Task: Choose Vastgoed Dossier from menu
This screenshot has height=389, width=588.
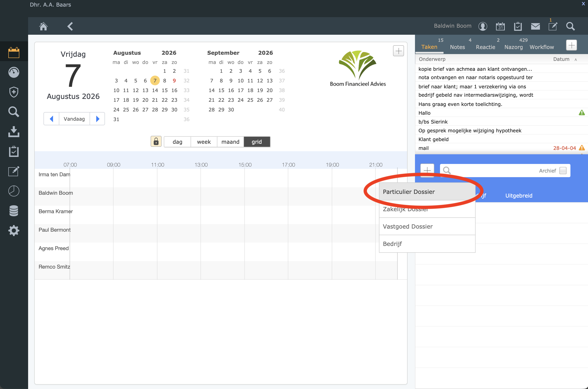Action: [x=427, y=226]
